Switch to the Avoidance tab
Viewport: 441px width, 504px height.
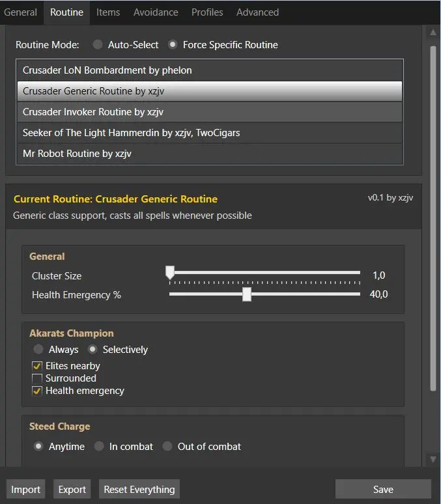point(156,12)
